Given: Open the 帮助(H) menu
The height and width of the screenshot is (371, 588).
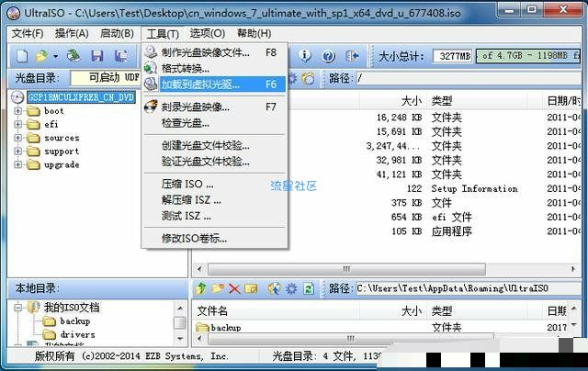Looking at the screenshot, I should (254, 33).
